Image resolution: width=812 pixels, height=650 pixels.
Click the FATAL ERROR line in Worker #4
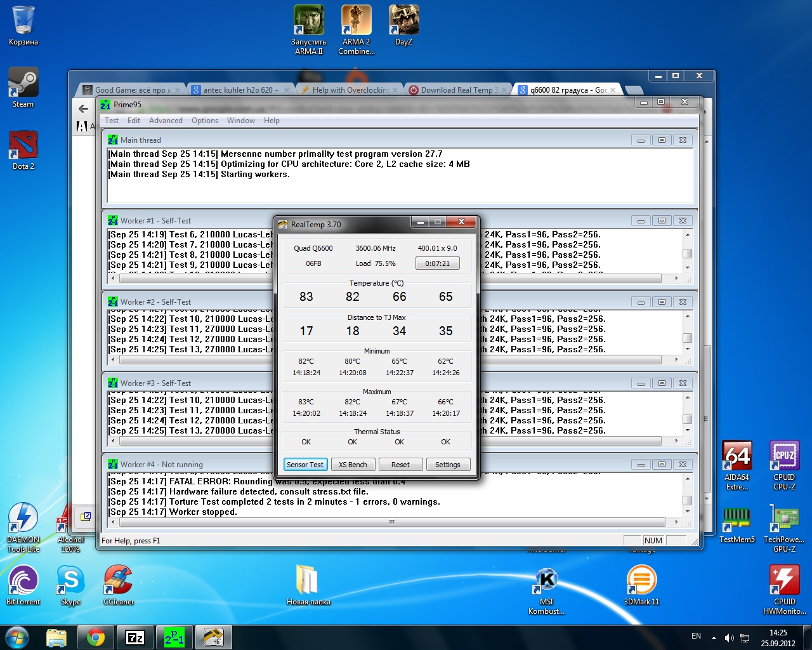(257, 482)
